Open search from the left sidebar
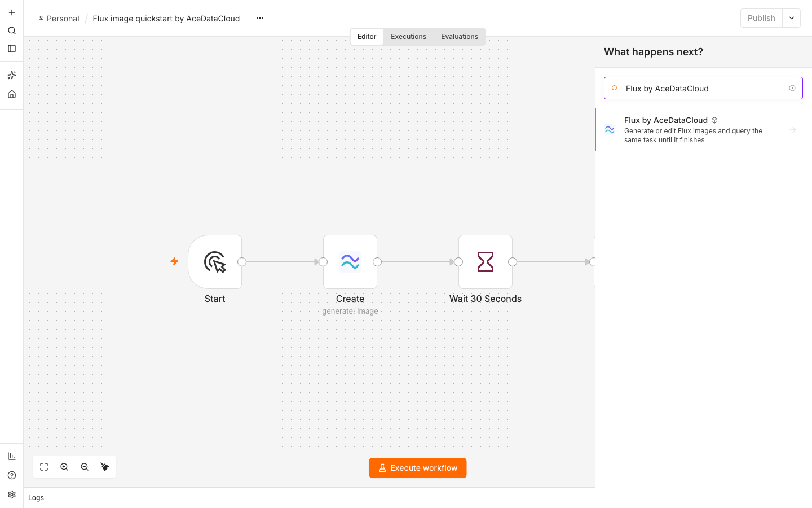Image resolution: width=812 pixels, height=508 pixels. tap(12, 30)
